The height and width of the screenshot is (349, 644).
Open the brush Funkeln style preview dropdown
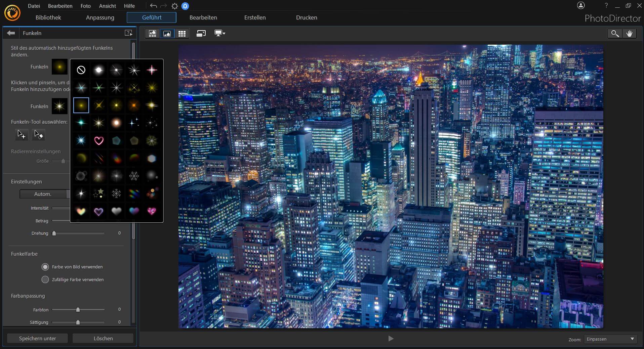pos(59,106)
